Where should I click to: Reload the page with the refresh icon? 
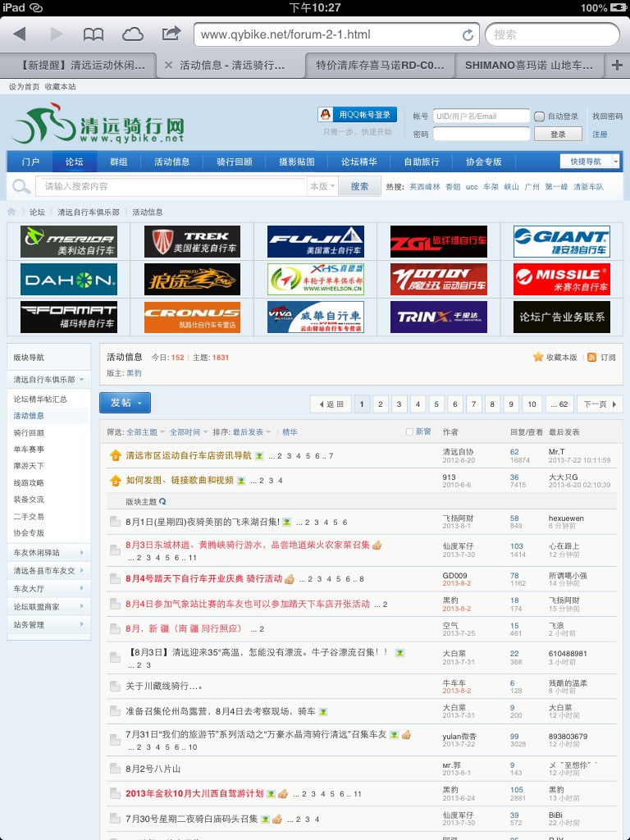click(x=468, y=34)
